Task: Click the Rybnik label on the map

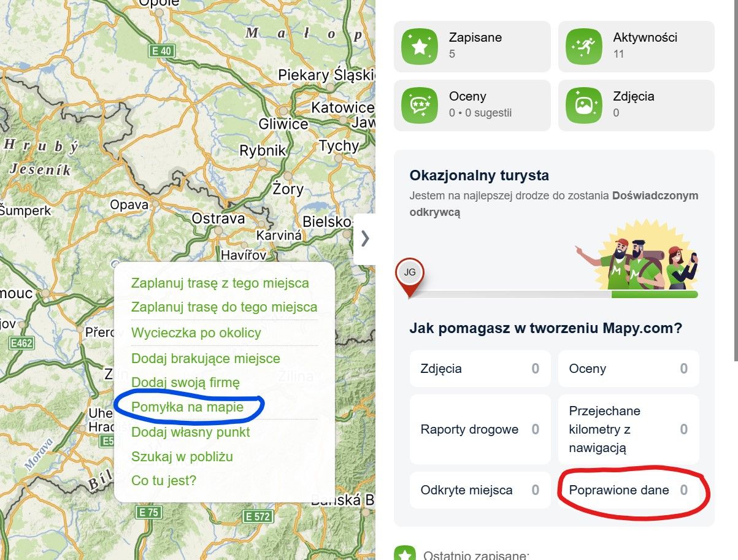Action: 263,150
